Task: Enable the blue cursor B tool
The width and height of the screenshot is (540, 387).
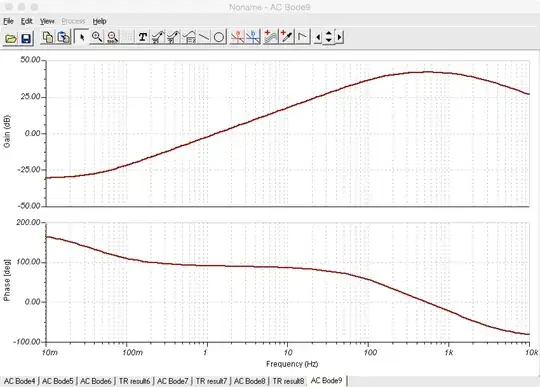Action: pos(253,37)
